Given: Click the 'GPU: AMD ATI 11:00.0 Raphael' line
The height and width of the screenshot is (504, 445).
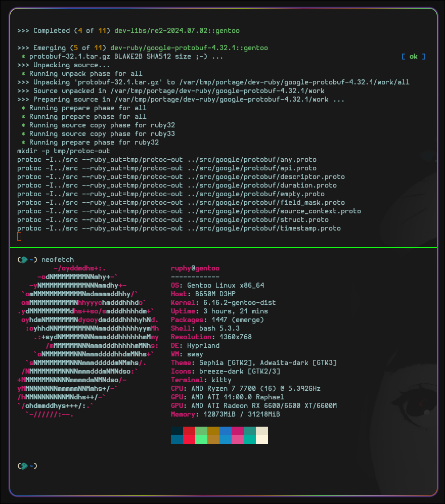Looking at the screenshot, I should pyautogui.click(x=228, y=397).
